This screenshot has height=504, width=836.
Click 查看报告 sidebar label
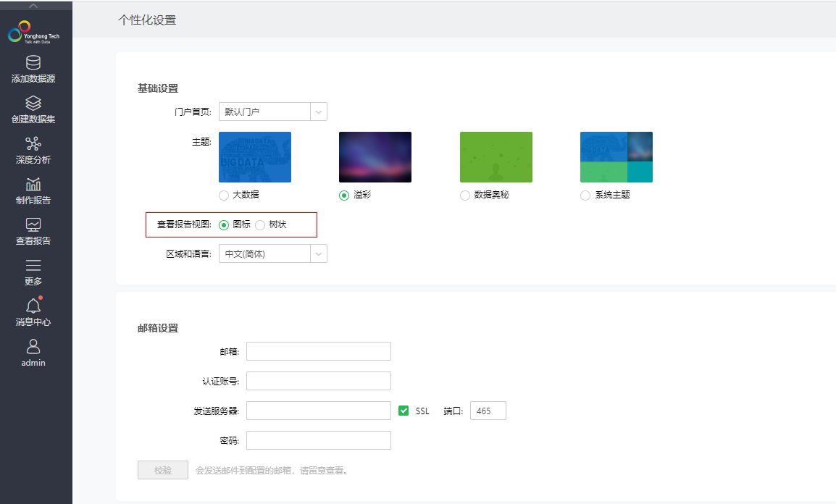(x=33, y=241)
